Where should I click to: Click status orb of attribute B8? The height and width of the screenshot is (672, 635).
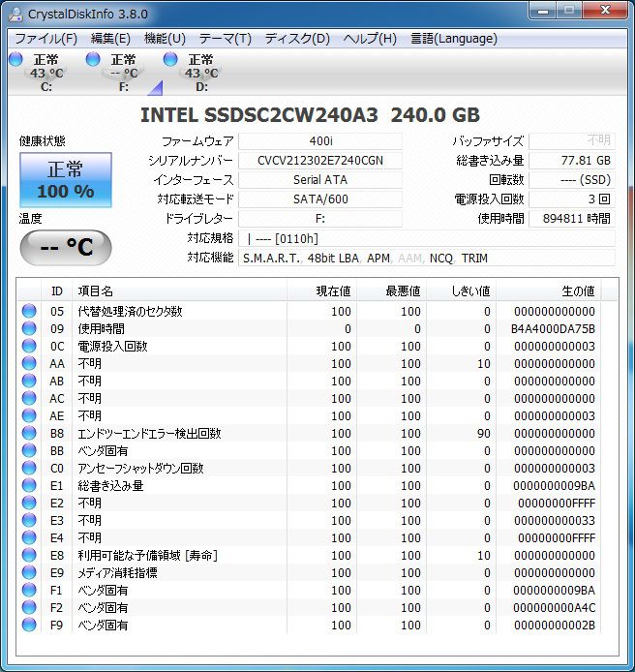click(x=29, y=433)
